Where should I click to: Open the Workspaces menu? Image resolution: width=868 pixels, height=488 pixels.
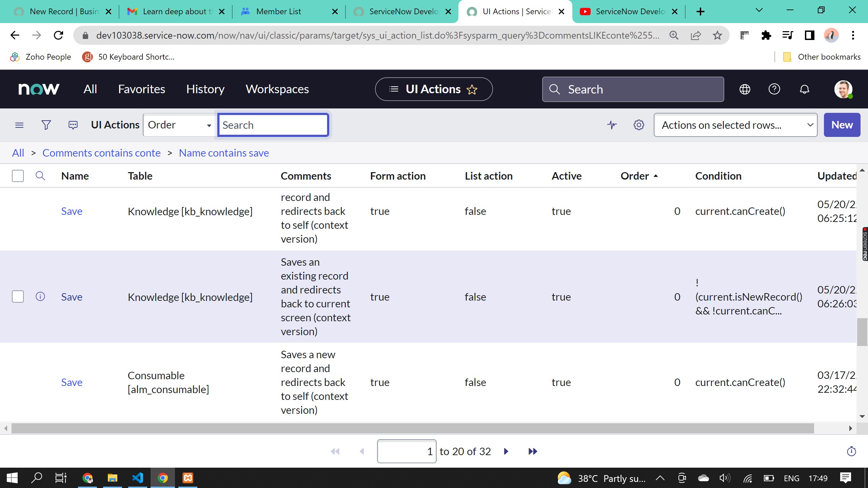pyautogui.click(x=277, y=89)
